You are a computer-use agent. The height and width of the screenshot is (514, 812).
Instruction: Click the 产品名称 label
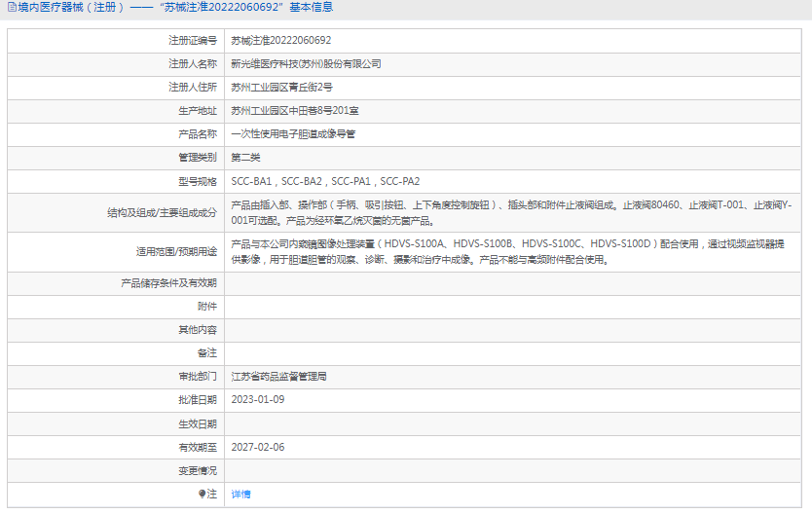pos(198,134)
